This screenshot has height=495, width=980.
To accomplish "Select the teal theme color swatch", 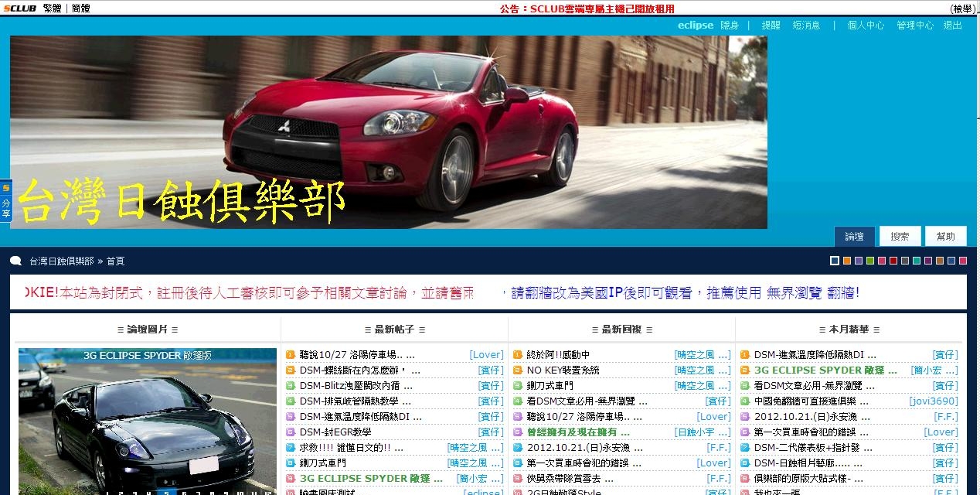I will point(916,261).
